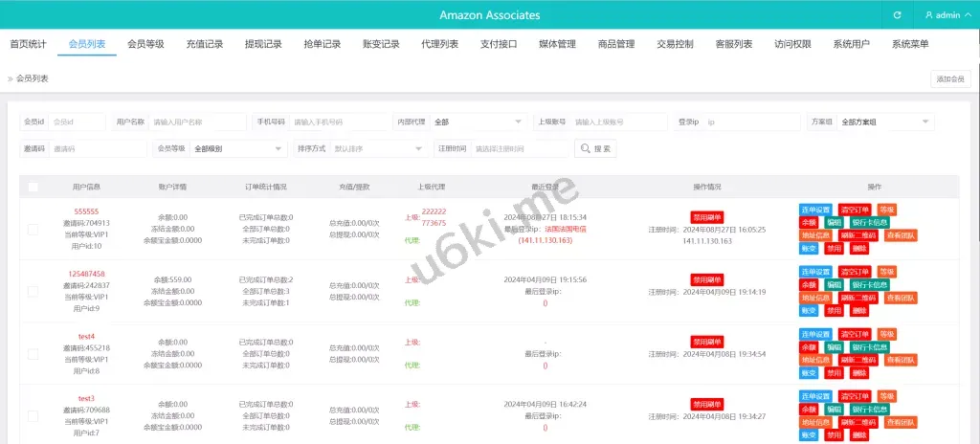Tick the checkbox for user 125487458
Viewport: 980px width, 444px height.
(x=33, y=291)
